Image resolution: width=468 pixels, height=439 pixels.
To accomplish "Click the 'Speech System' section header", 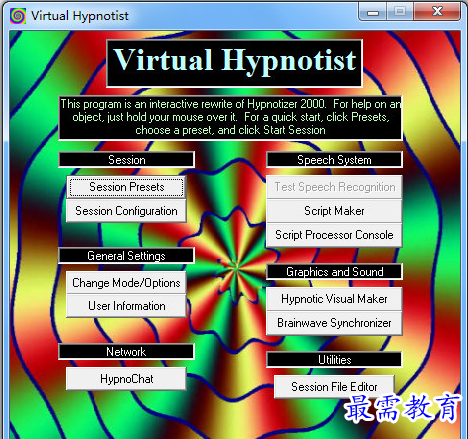I will [334, 160].
